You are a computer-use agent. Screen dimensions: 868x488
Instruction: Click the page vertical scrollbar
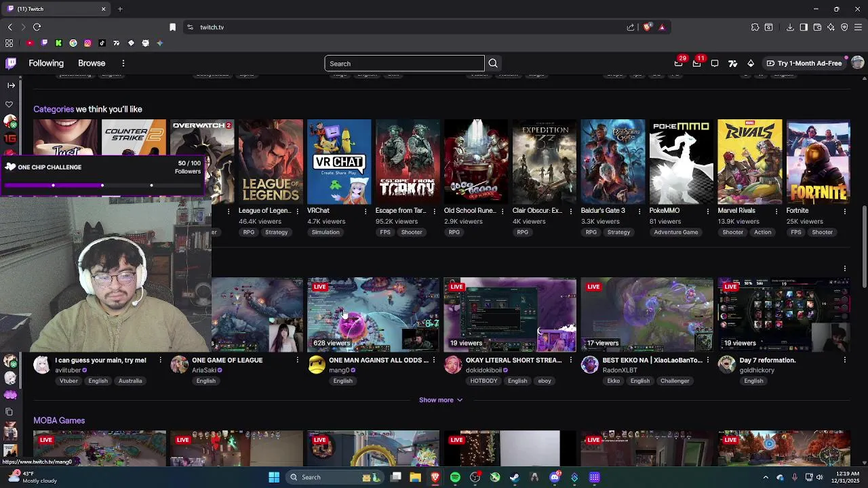click(864, 247)
